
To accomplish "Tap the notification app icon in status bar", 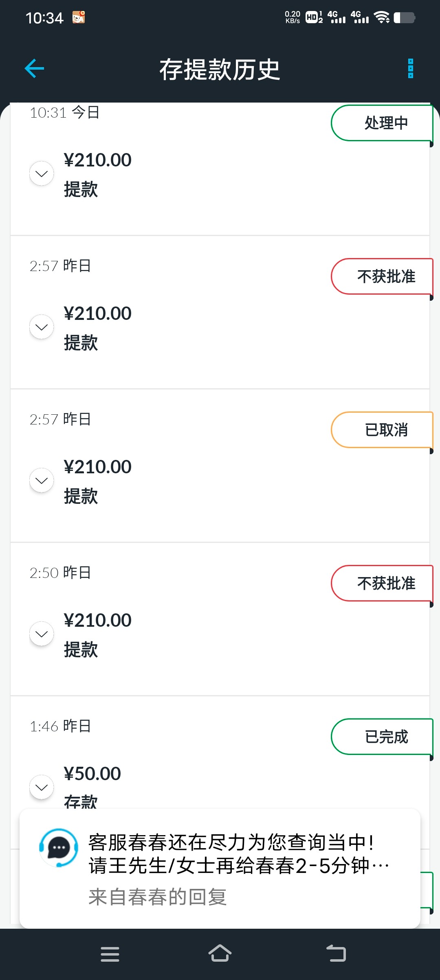I will point(78,17).
